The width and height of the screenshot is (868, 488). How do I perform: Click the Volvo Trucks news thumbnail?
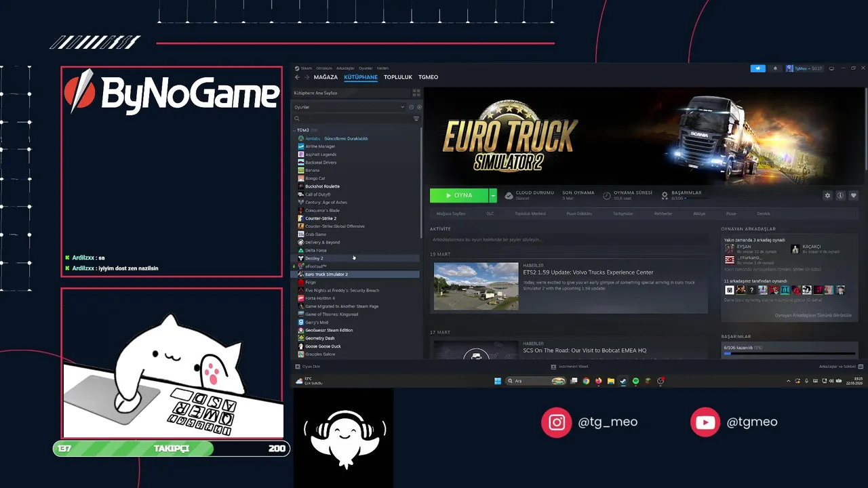476,287
